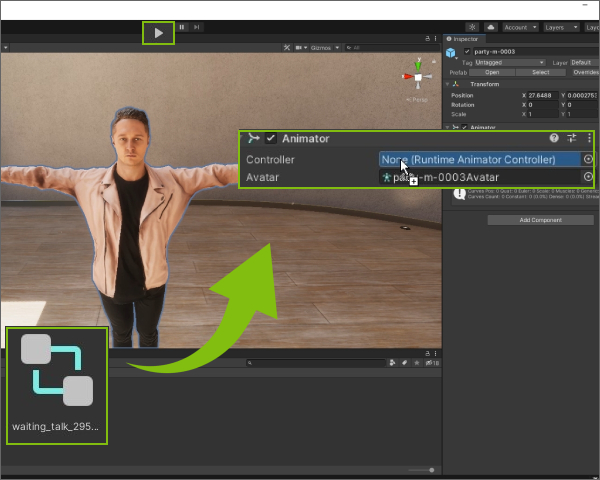The width and height of the screenshot is (600, 480).
Task: Open Search by Type filter icon
Action: pyautogui.click(x=392, y=363)
